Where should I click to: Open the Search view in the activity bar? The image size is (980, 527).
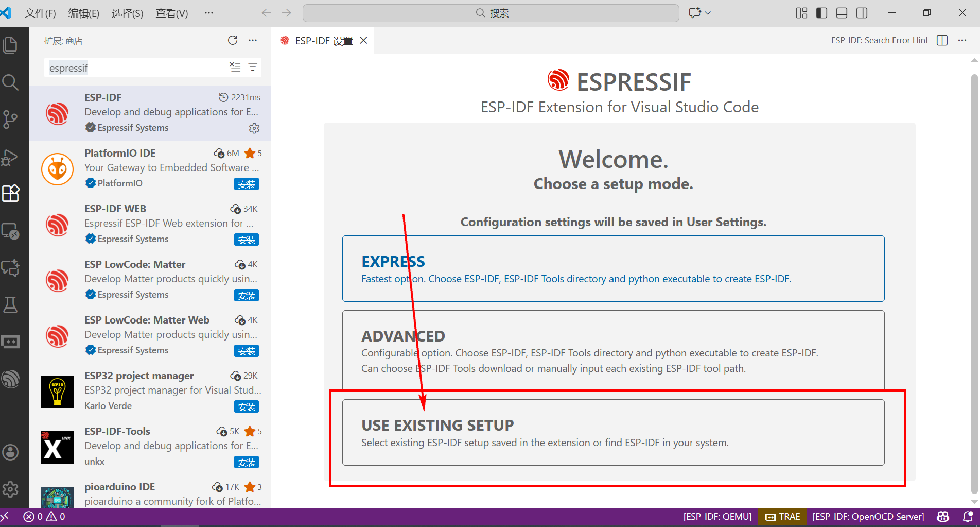coord(10,82)
